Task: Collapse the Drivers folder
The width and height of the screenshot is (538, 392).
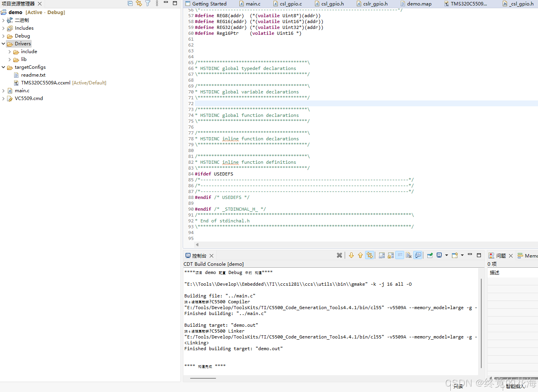Action: pos(4,44)
